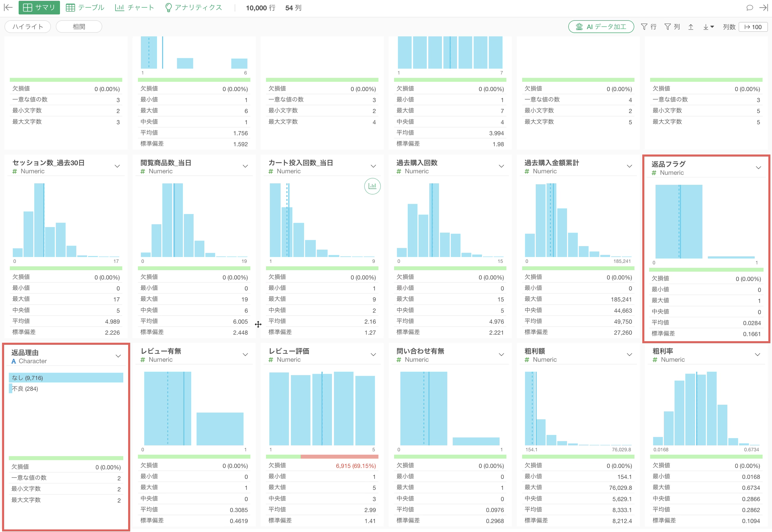Click the chart icon on カート投入回数_当日 card
Viewport: 772px width, 532px height.
(372, 186)
